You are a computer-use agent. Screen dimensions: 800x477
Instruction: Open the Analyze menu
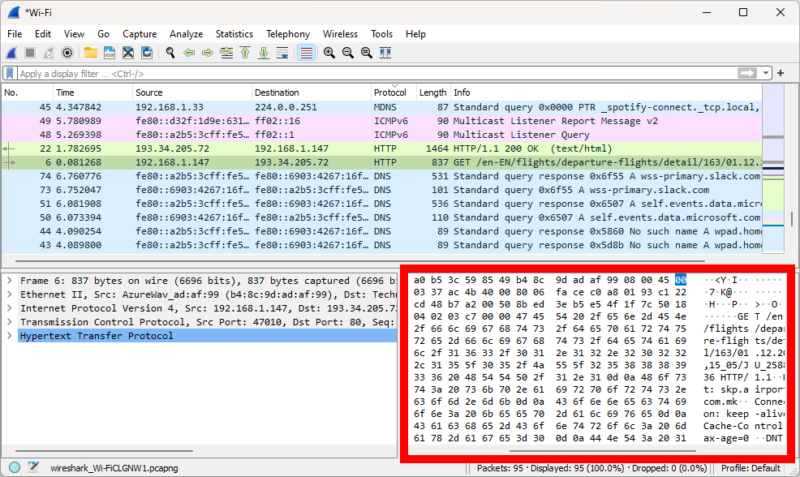(186, 34)
